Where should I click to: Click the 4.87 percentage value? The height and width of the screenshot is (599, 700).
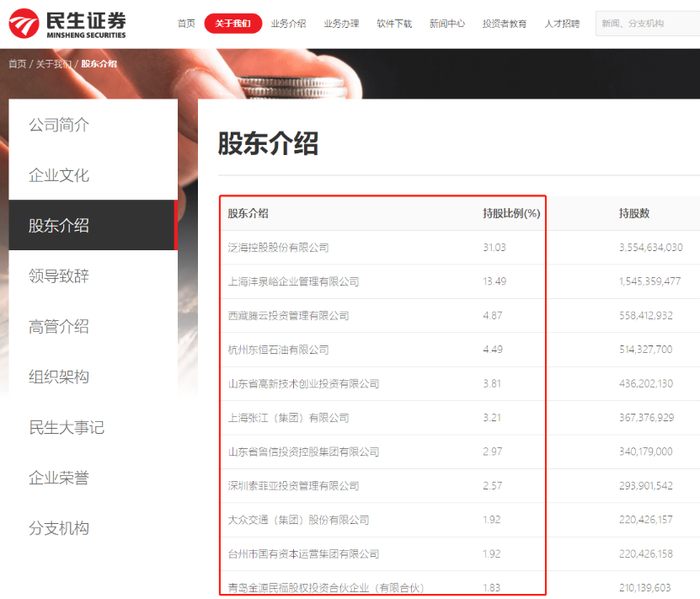492,316
